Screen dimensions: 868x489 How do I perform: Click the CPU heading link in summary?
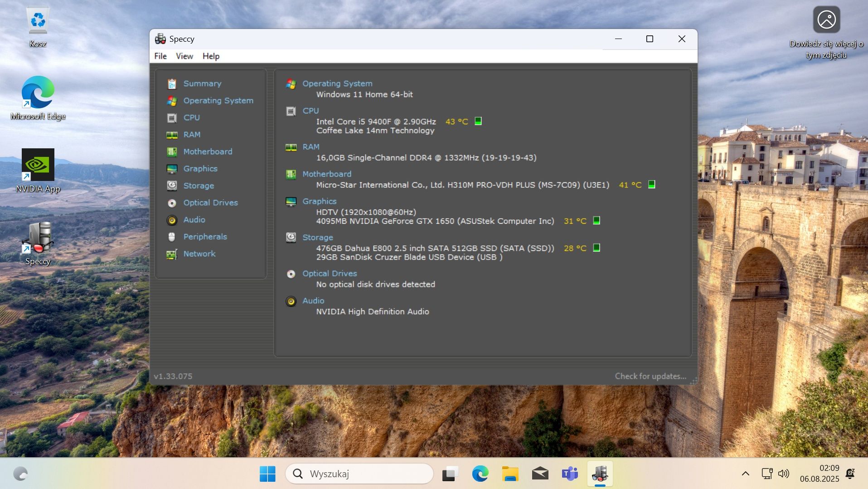[310, 111]
